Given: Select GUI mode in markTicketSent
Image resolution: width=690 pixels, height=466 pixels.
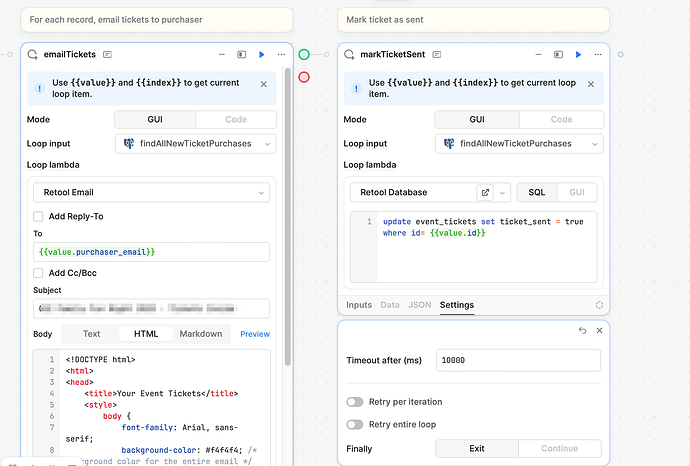Looking at the screenshot, I should pyautogui.click(x=477, y=119).
